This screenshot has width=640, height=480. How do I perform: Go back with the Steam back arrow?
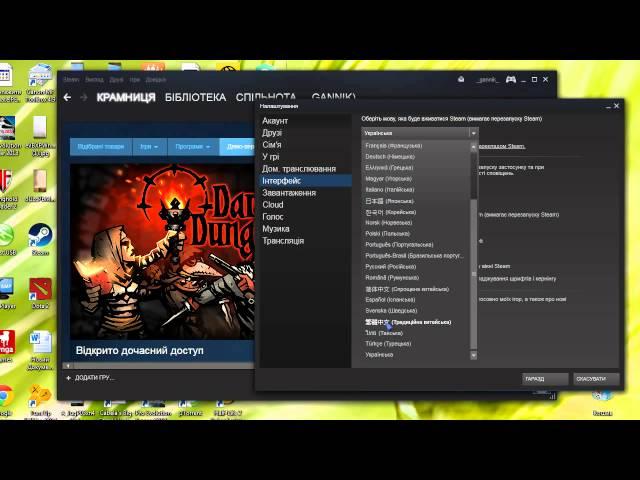(x=67, y=98)
